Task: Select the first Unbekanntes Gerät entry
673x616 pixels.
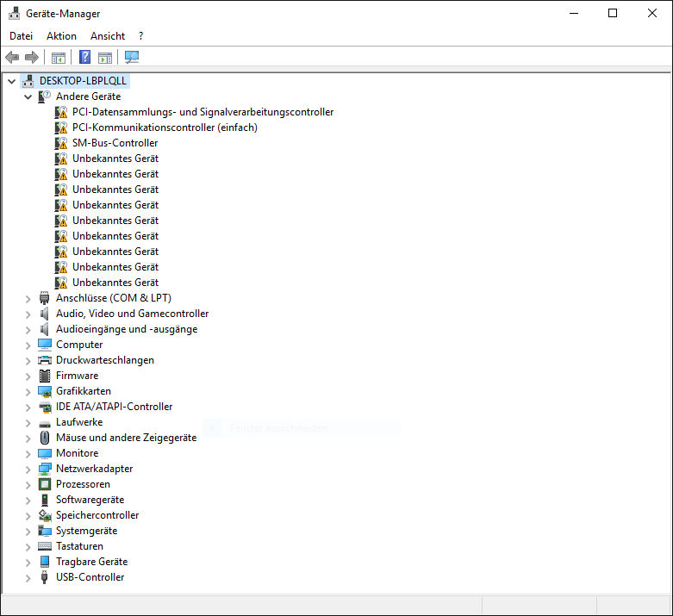Action: coord(115,159)
